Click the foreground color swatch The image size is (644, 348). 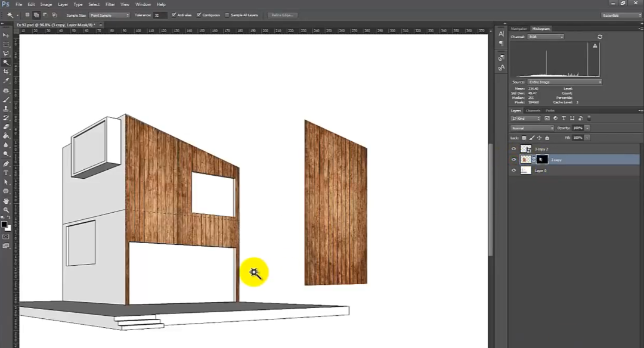click(x=4, y=225)
